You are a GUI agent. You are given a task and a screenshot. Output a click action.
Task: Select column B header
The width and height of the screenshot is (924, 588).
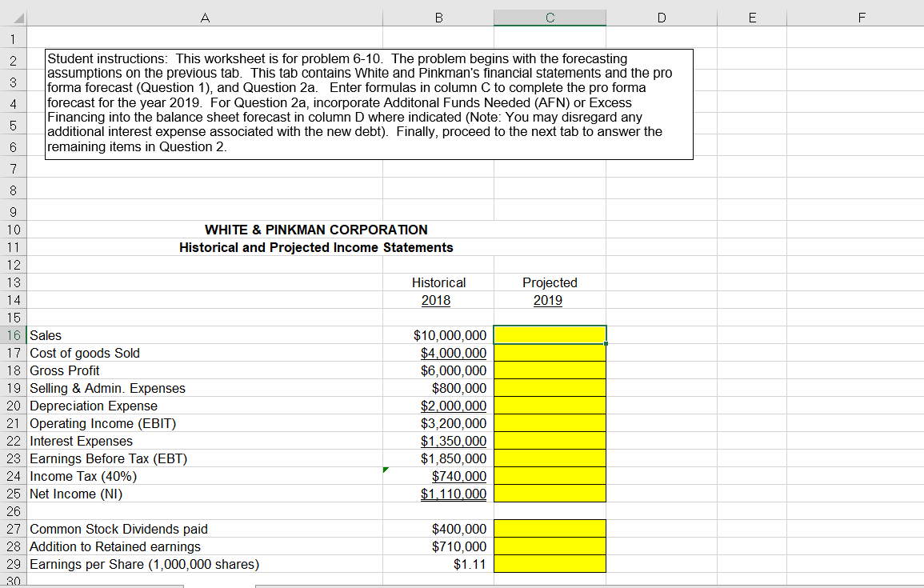coord(438,18)
